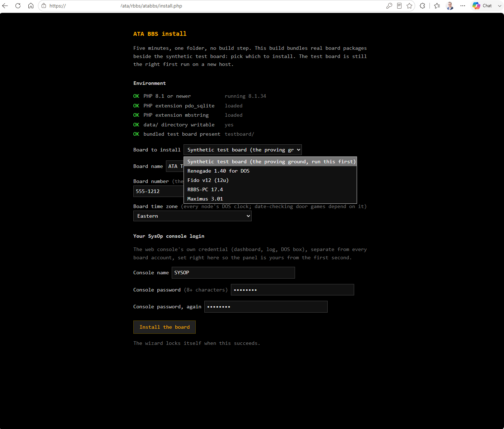
Task: Click the Console password again field
Action: pos(266,307)
